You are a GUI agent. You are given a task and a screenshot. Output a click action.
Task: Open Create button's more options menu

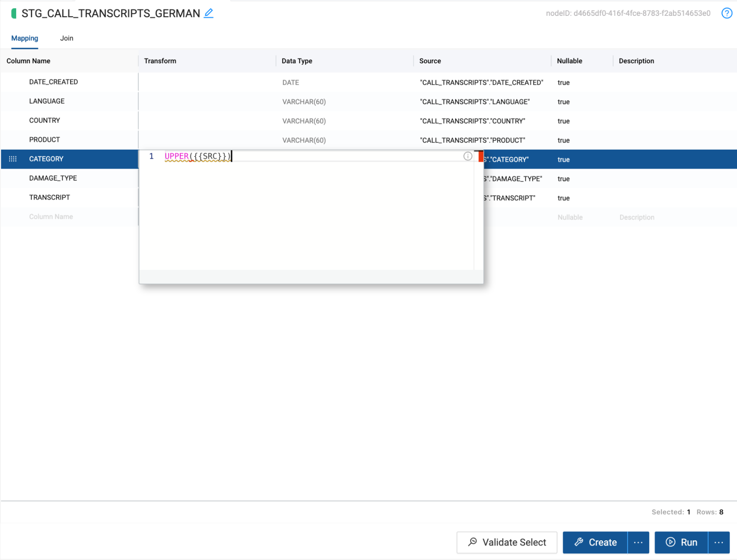click(x=638, y=542)
